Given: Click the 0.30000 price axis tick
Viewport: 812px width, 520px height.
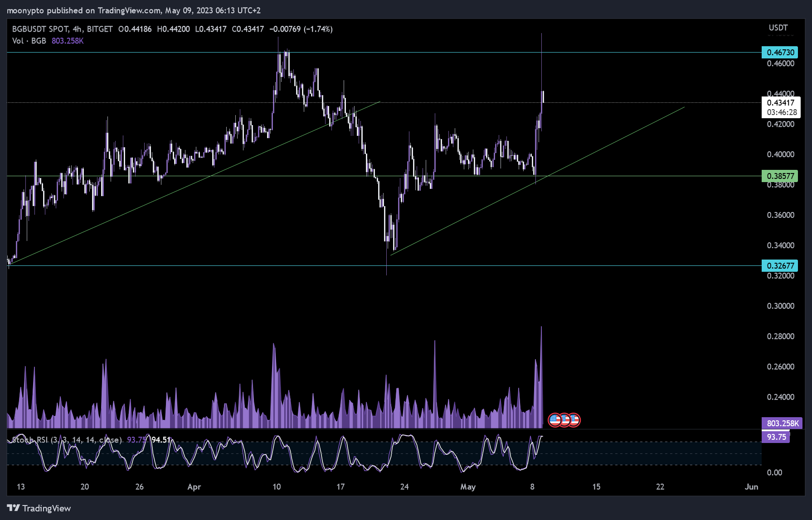Looking at the screenshot, I should [x=781, y=306].
